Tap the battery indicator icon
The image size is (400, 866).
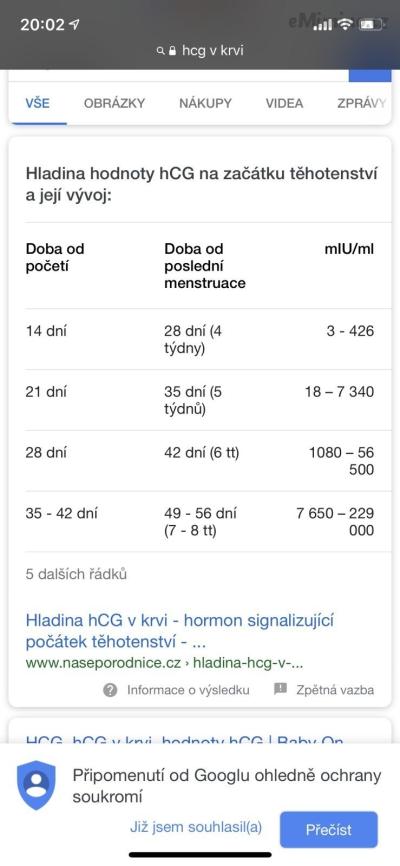point(370,24)
